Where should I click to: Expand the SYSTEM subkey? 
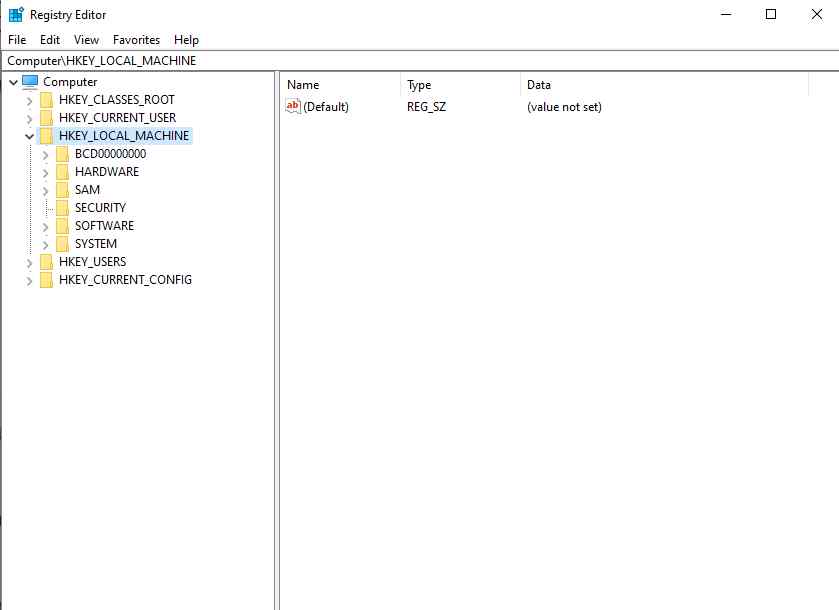tap(45, 245)
